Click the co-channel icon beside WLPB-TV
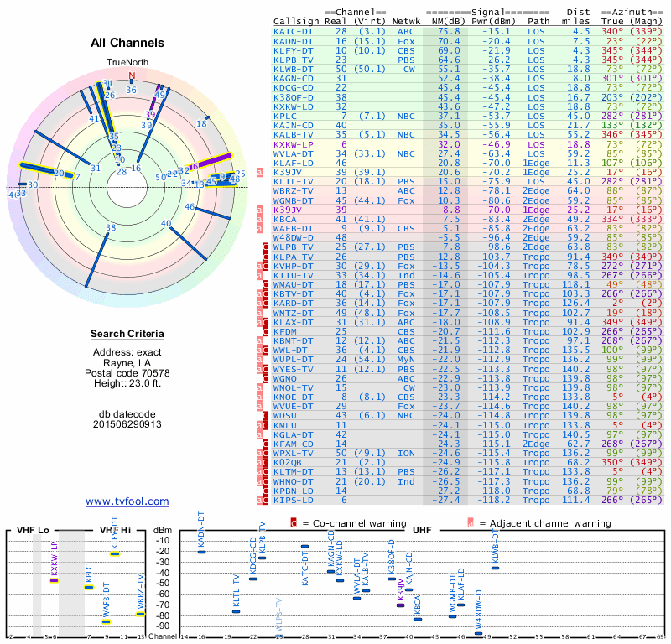The width and height of the screenshot is (671, 644). (x=265, y=247)
